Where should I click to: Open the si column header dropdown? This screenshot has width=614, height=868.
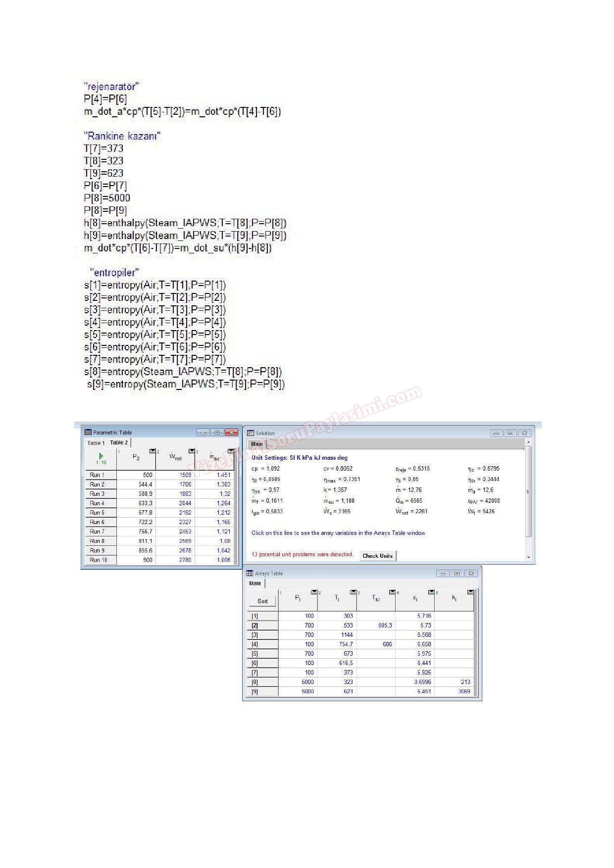[431, 592]
